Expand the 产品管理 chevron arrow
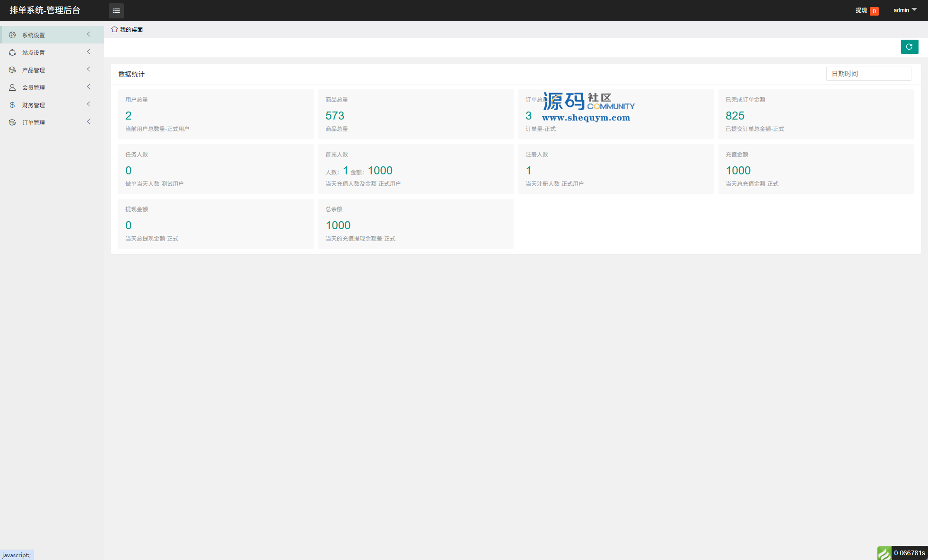The image size is (928, 560). (88, 69)
